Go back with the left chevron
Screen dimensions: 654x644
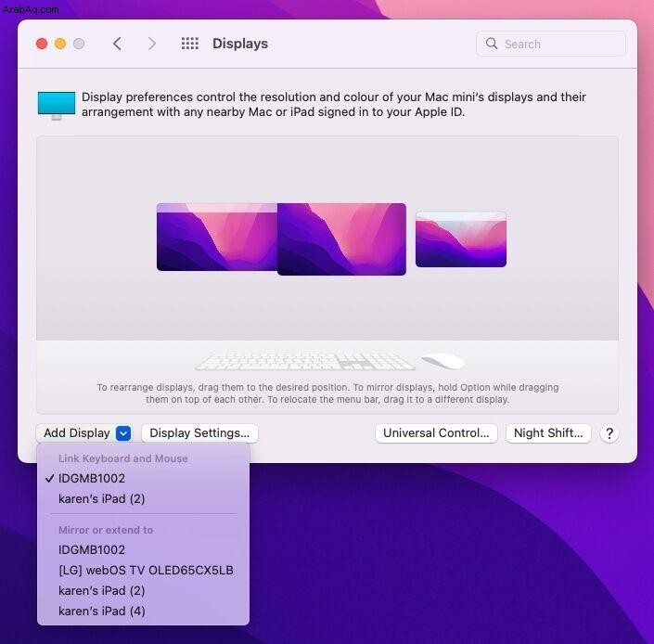117,44
